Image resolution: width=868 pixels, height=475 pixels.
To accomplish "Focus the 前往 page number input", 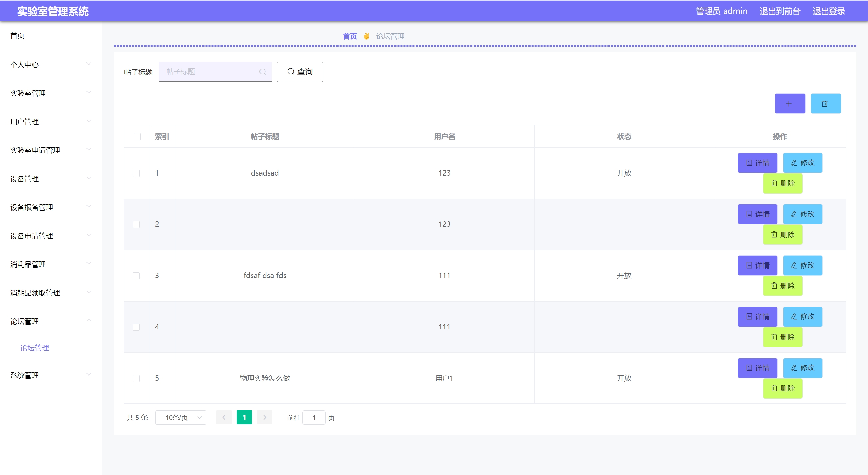I will tap(314, 418).
